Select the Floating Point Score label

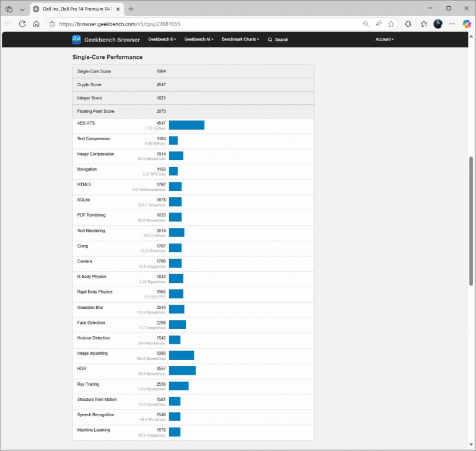95,111
